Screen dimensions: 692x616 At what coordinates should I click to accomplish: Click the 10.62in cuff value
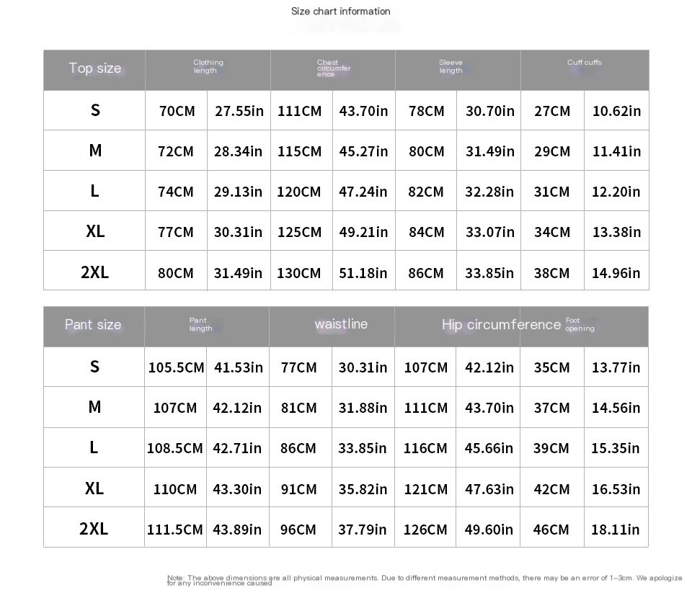point(616,111)
